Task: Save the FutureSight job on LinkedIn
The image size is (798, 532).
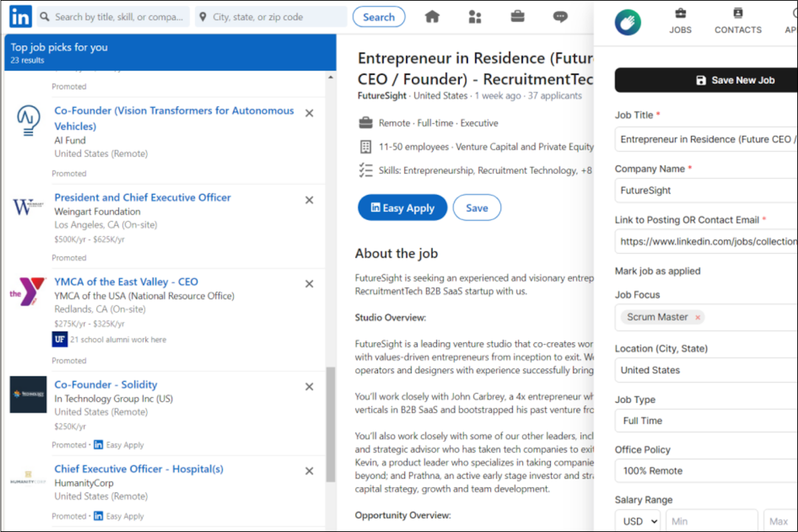Action: coord(477,207)
